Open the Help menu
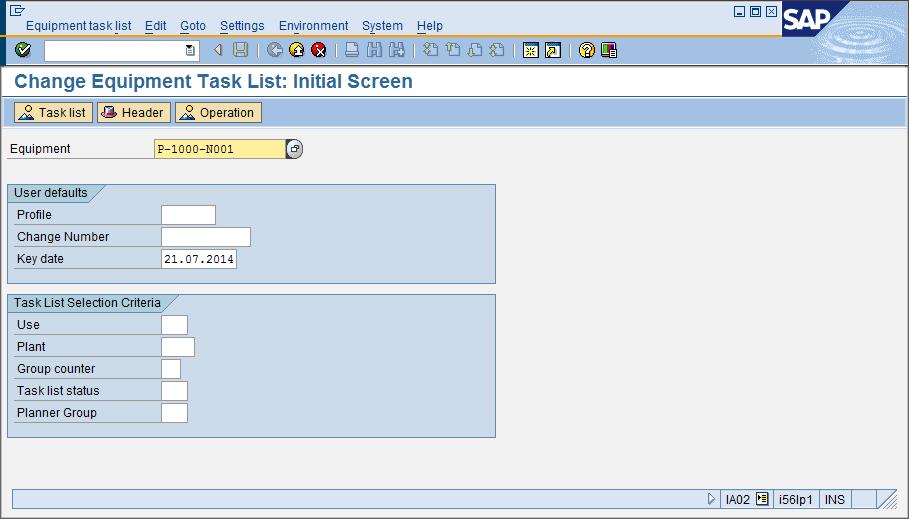Viewport: 909px width, 519px height. pos(430,26)
